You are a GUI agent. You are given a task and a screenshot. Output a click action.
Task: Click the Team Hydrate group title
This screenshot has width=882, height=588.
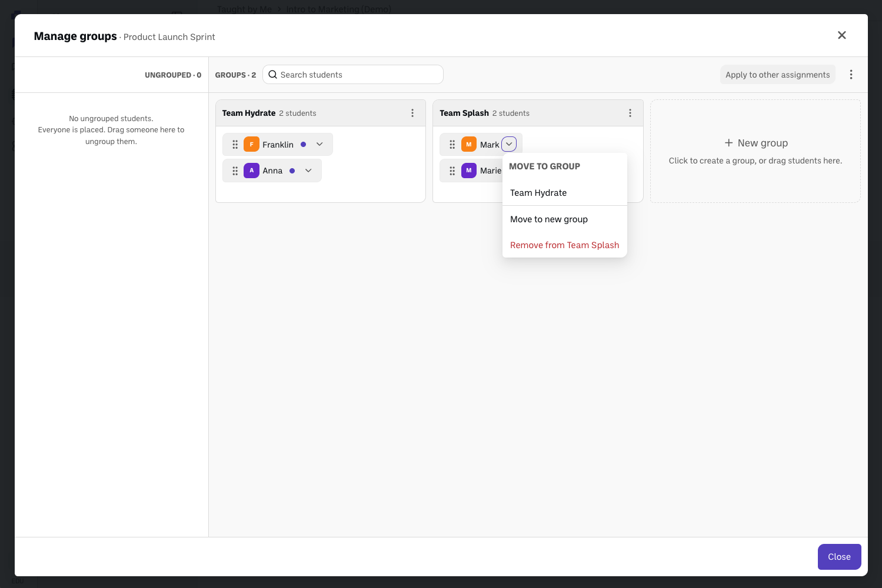249,113
